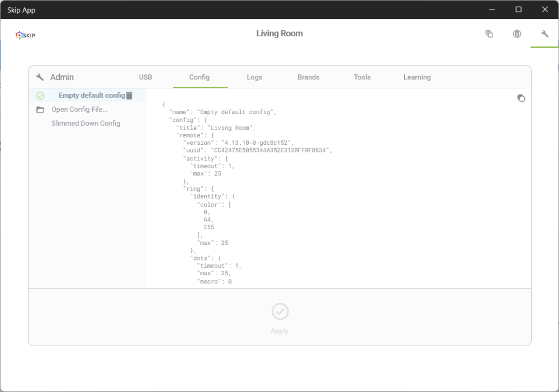This screenshot has height=392, width=559.
Task: Open the Tools tab
Action: click(362, 77)
